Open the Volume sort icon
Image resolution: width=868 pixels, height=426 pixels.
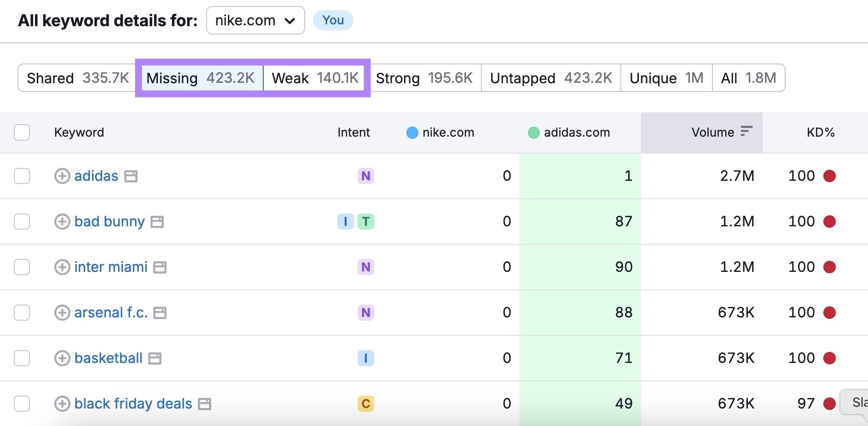(747, 132)
